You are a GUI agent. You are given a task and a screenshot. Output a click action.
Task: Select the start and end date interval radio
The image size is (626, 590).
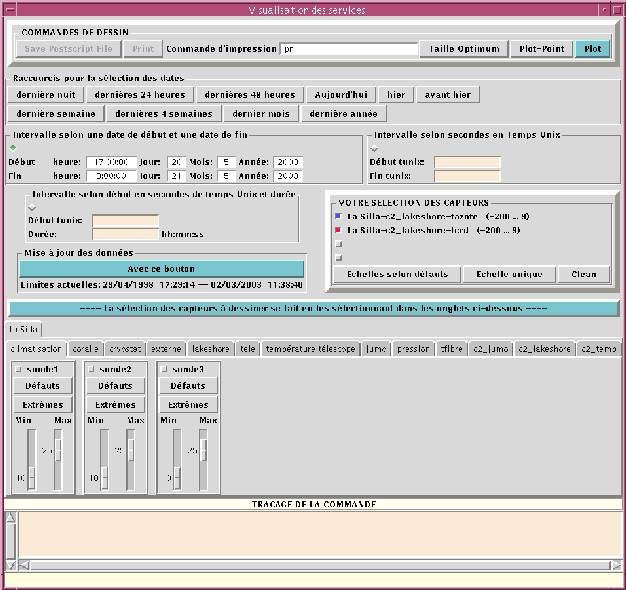click(12, 147)
